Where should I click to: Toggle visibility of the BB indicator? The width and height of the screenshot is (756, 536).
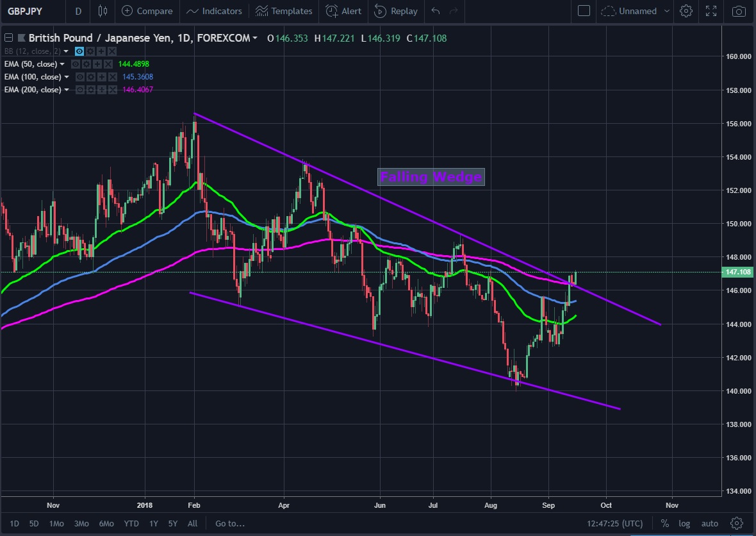pos(79,51)
